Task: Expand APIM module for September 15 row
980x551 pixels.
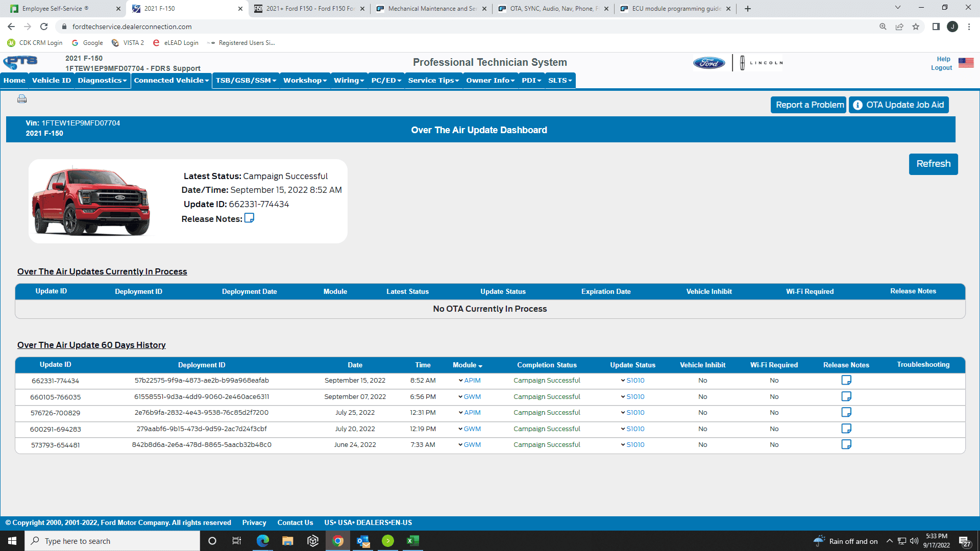Action: pyautogui.click(x=470, y=381)
